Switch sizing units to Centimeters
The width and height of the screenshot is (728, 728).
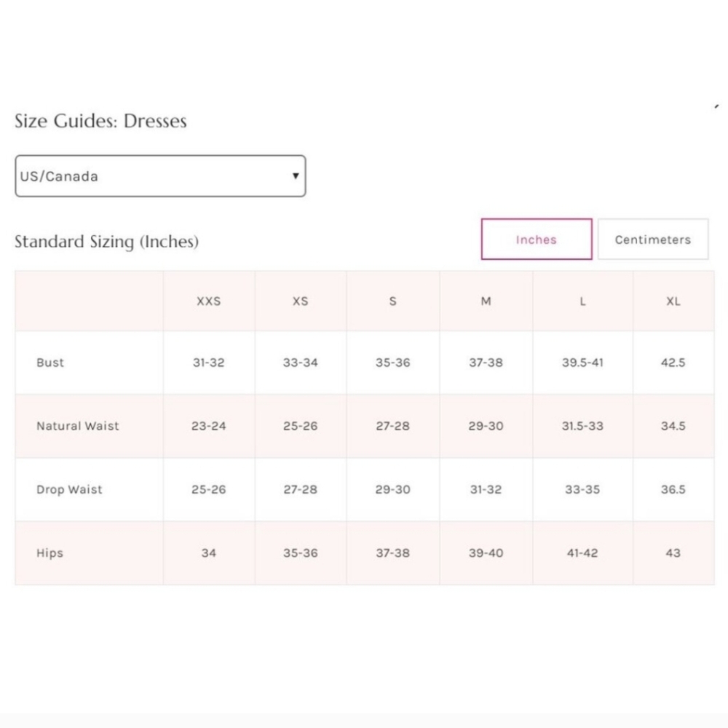coord(652,240)
